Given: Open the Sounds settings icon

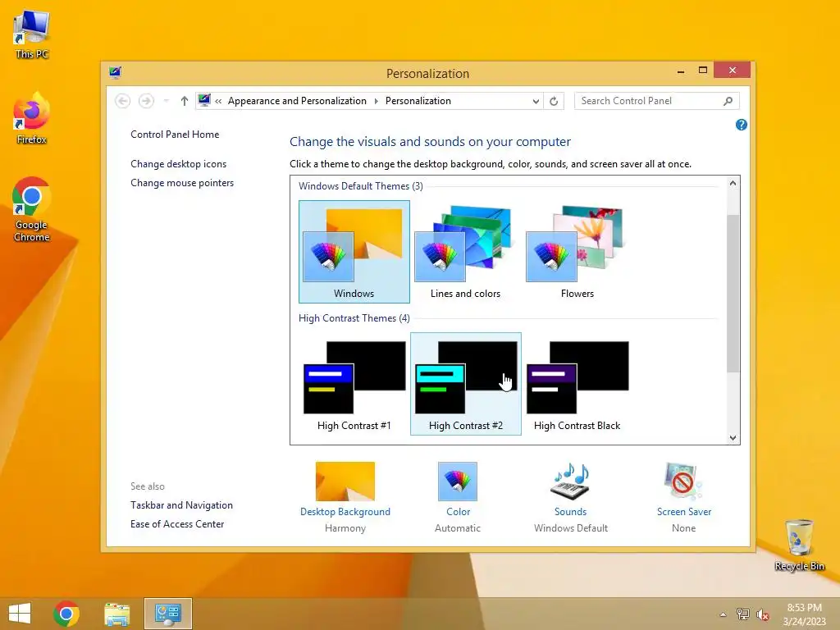Looking at the screenshot, I should pos(571,481).
